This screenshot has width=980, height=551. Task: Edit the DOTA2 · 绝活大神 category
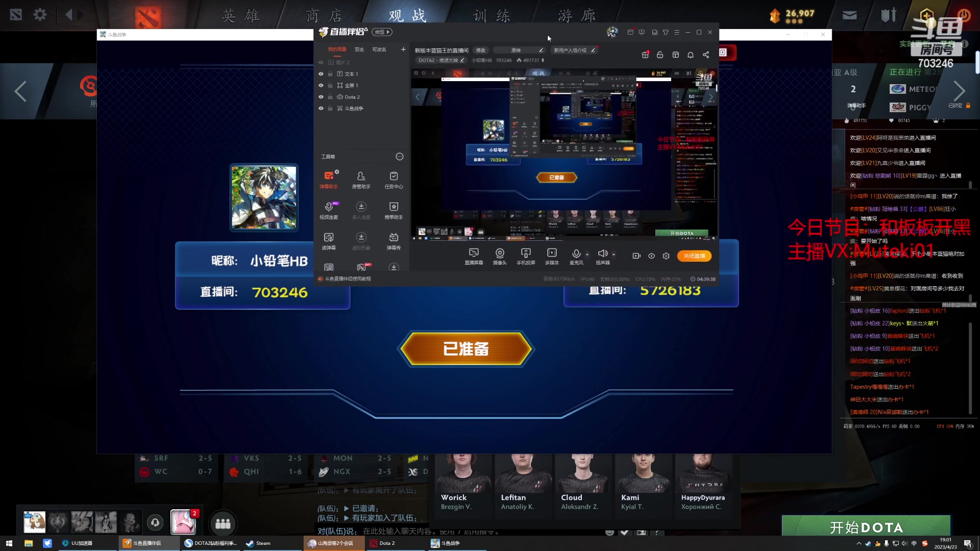[442, 60]
